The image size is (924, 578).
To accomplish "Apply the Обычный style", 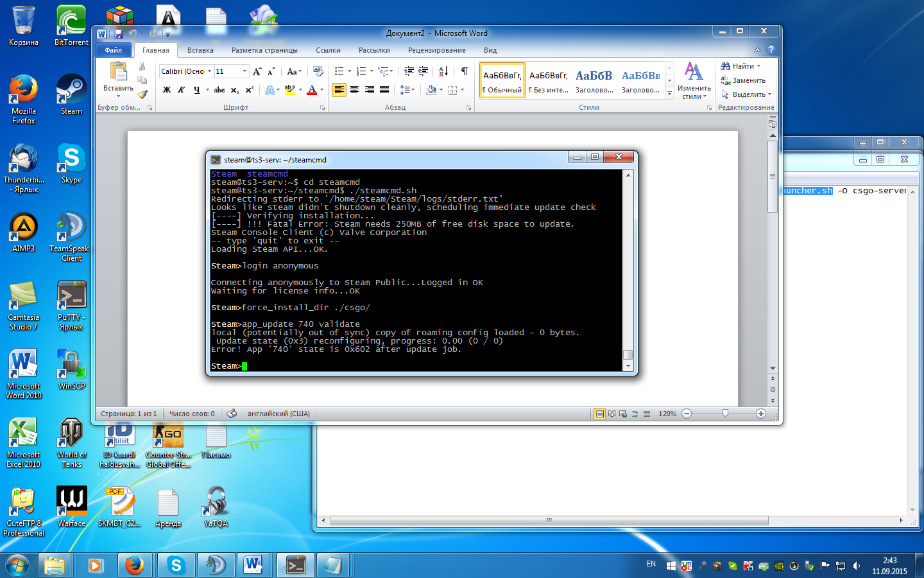I will click(502, 81).
